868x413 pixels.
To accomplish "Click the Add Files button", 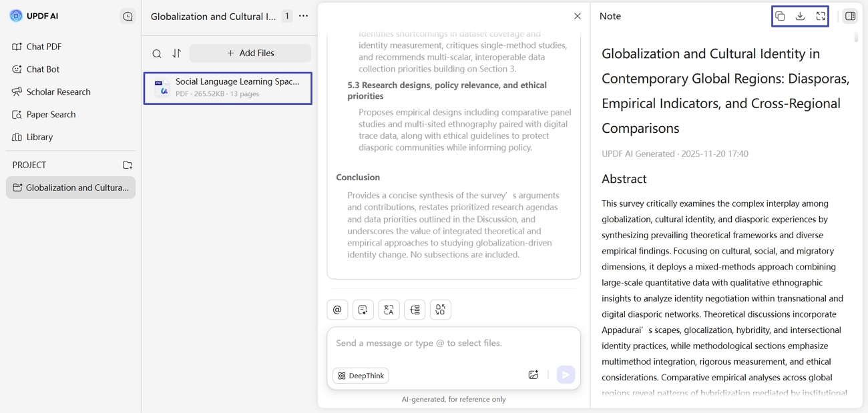I will tap(250, 53).
